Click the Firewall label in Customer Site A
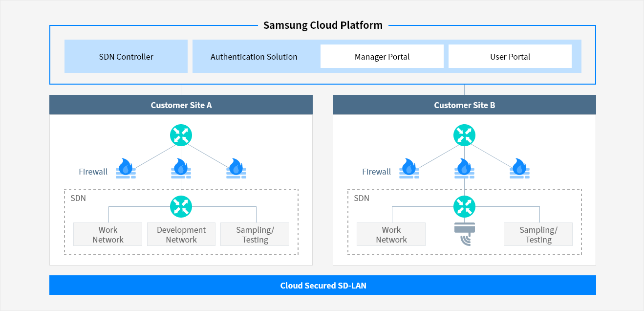This screenshot has height=311, width=644. click(x=93, y=172)
